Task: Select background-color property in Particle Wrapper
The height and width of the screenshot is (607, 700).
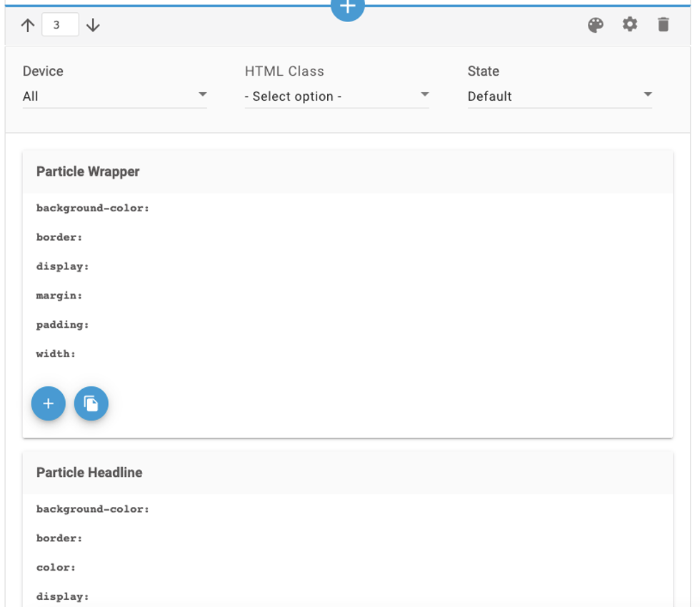Action: [x=93, y=208]
